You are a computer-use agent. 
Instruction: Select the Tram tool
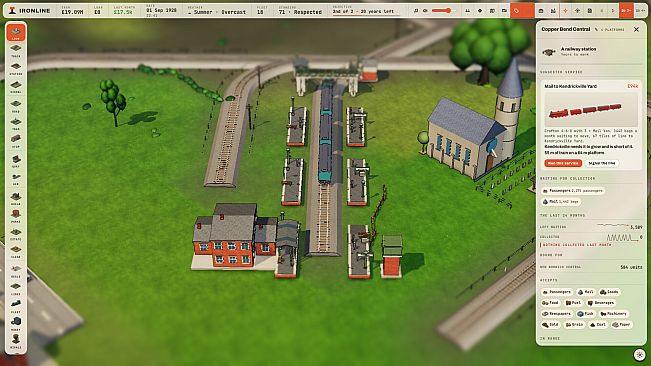coord(15,124)
